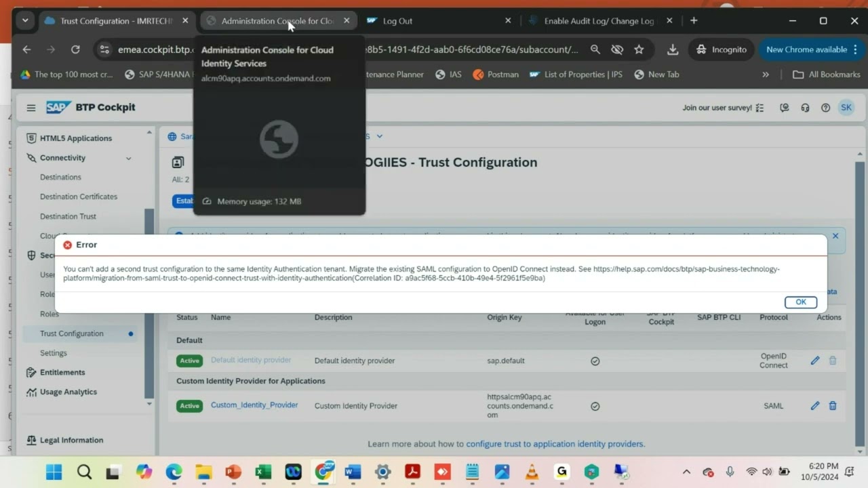
Task: Open Destination Certificates in the sidebar
Action: (x=79, y=197)
